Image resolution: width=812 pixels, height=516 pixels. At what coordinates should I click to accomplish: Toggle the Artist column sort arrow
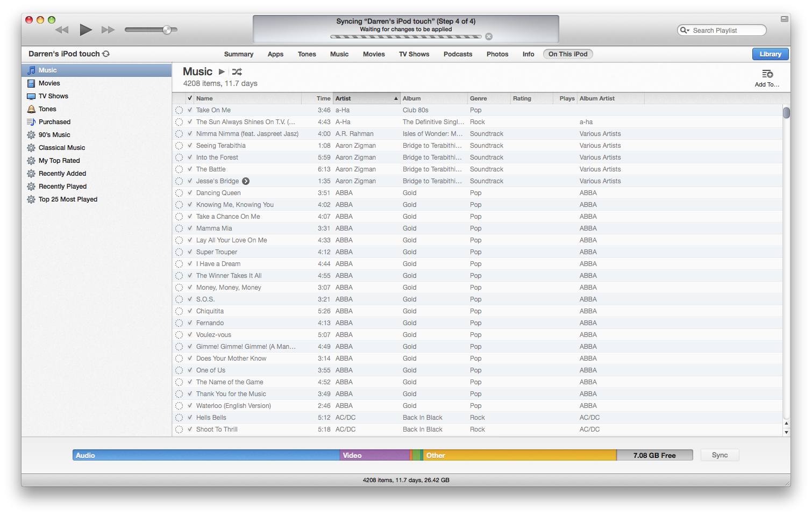point(396,98)
